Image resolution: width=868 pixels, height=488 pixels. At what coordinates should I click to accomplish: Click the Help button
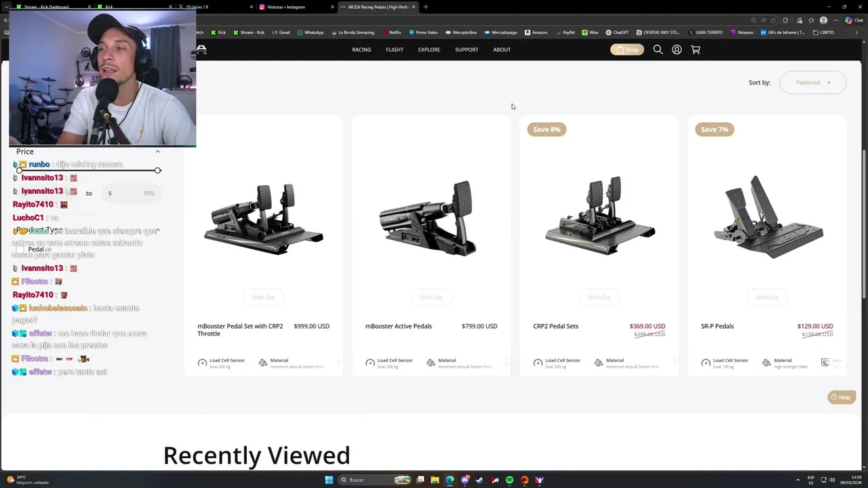point(842,397)
